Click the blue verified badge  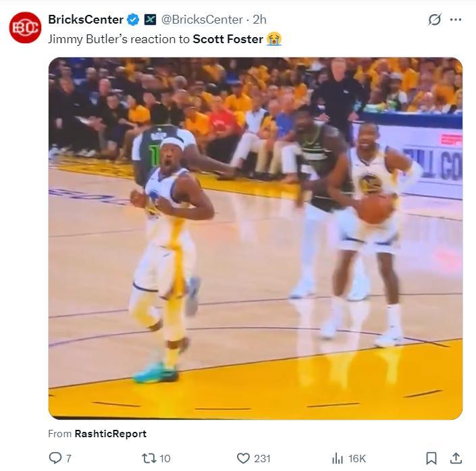pyautogui.click(x=134, y=20)
